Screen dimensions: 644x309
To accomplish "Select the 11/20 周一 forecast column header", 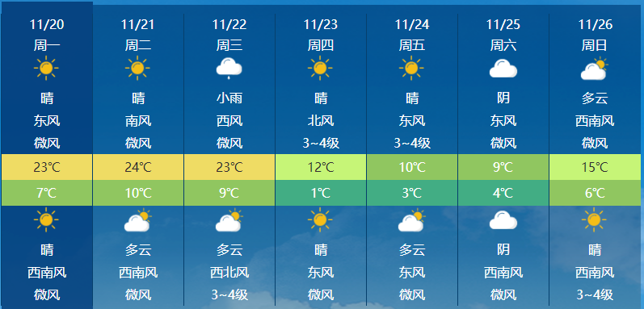I will pos(47,35).
